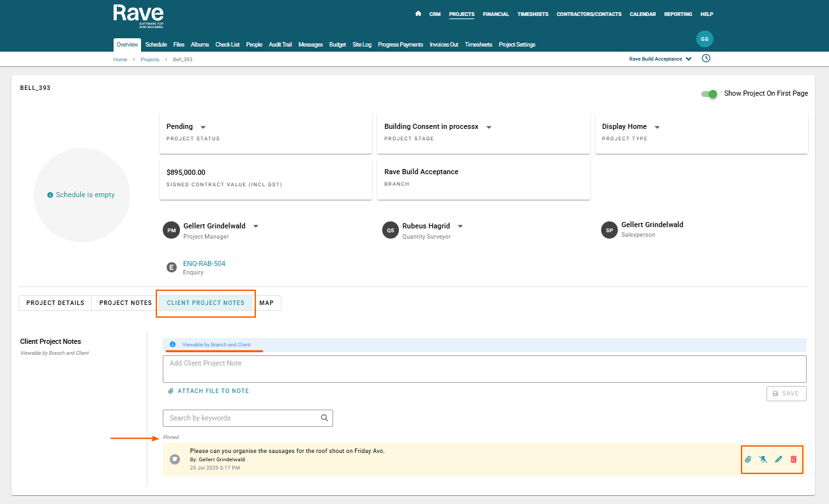Open the Check List tab
Image resolution: width=829 pixels, height=504 pixels.
[227, 45]
